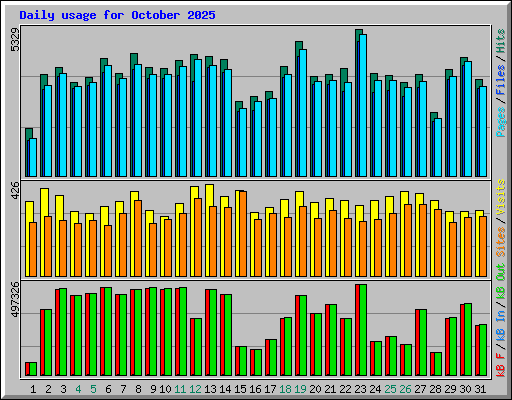Click the green kB bar for day 16
This screenshot has width=512, height=400.
click(x=258, y=363)
